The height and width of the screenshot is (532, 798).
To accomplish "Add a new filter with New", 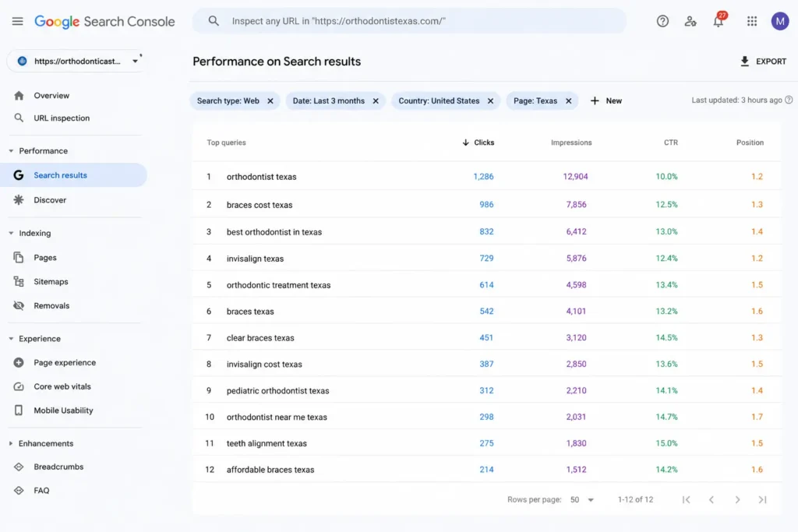I will [606, 100].
